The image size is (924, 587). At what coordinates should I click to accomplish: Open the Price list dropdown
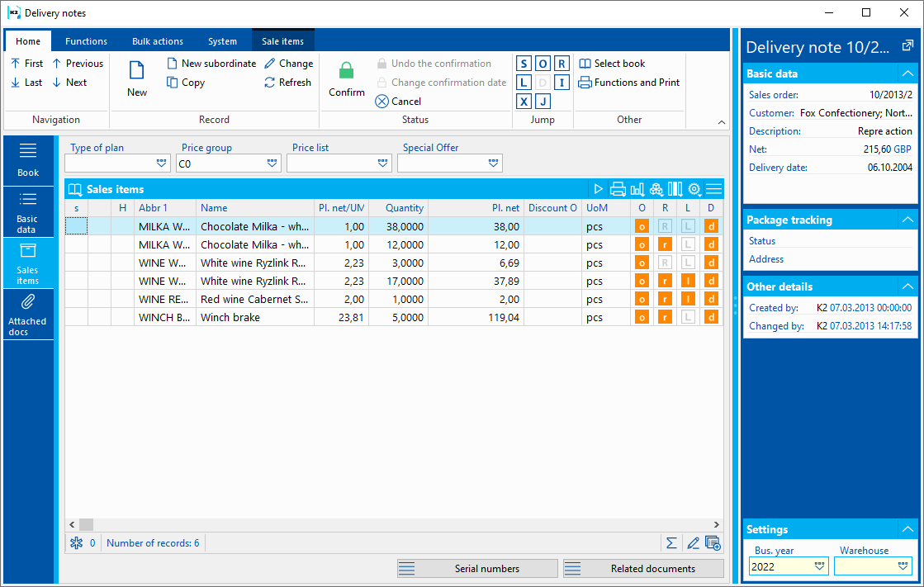click(x=382, y=163)
